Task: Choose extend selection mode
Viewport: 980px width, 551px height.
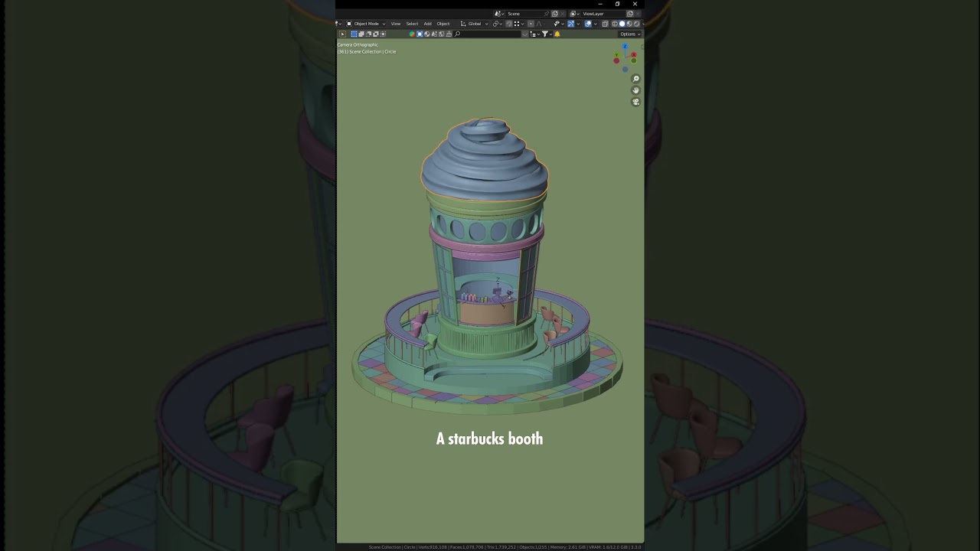Action: (361, 34)
